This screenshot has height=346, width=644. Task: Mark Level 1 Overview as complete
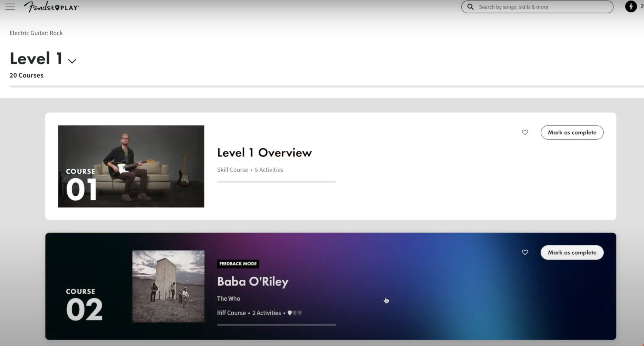(572, 132)
